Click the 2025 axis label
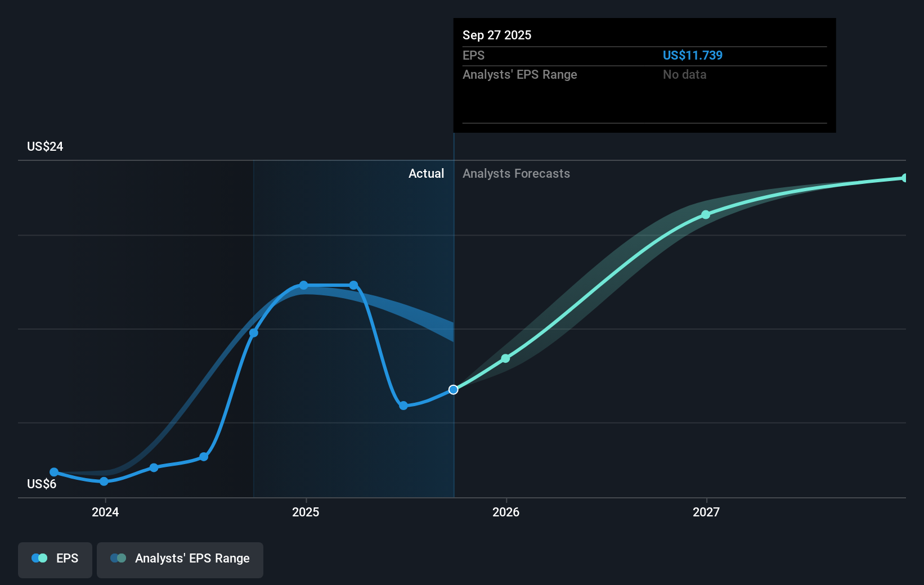 click(305, 512)
